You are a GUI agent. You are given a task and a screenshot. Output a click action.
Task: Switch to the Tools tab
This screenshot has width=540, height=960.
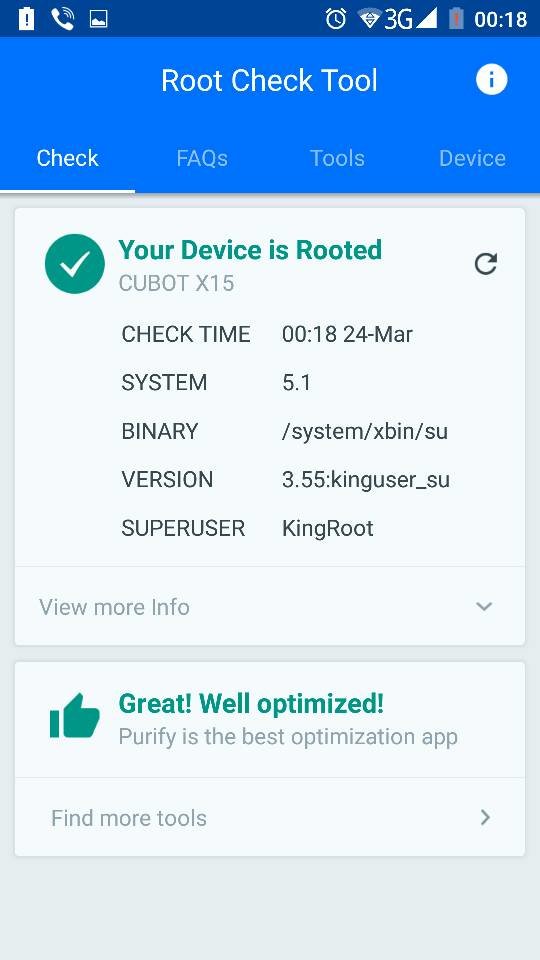pos(337,159)
